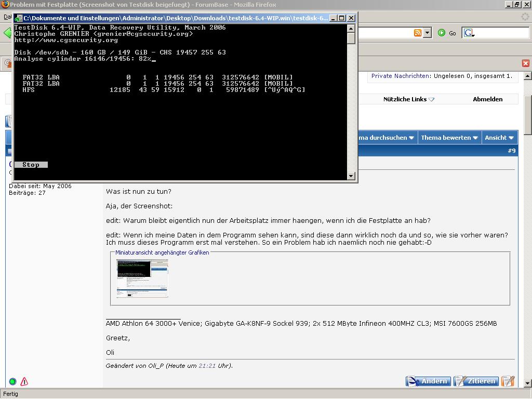Click the partially hidden Firefox tab icon

(x=7, y=63)
